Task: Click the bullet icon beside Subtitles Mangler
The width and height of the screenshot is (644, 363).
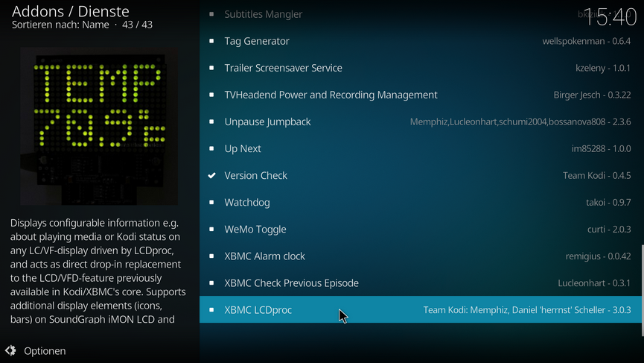Action: pos(211,14)
